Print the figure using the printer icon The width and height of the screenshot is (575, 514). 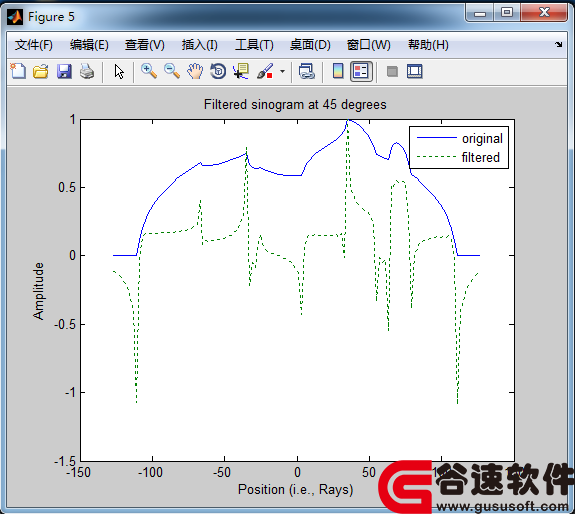pos(87,71)
